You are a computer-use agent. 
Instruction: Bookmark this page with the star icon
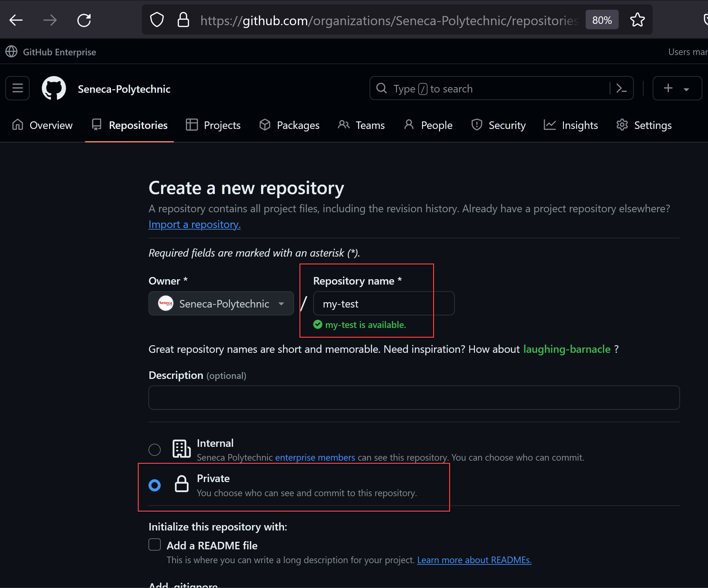tap(637, 20)
